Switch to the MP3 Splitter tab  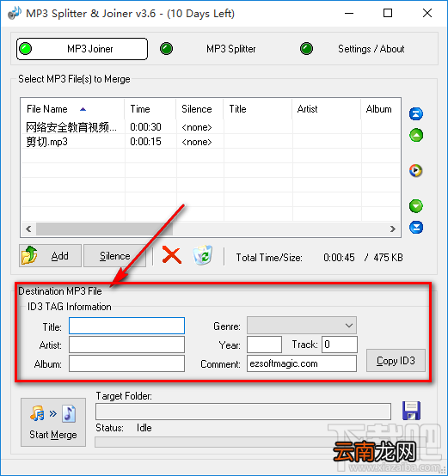click(x=230, y=49)
